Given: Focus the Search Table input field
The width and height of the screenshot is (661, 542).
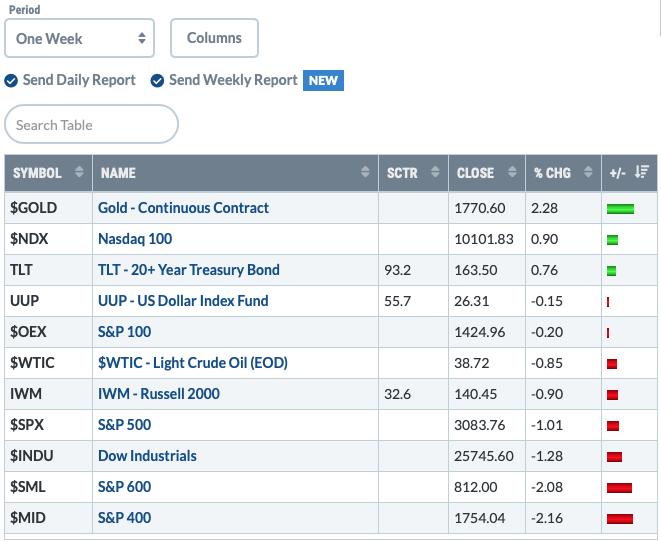Looking at the screenshot, I should (91, 124).
